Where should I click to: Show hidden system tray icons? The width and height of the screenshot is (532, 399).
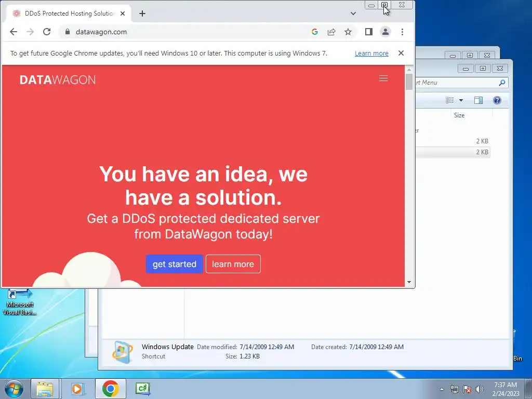442,389
